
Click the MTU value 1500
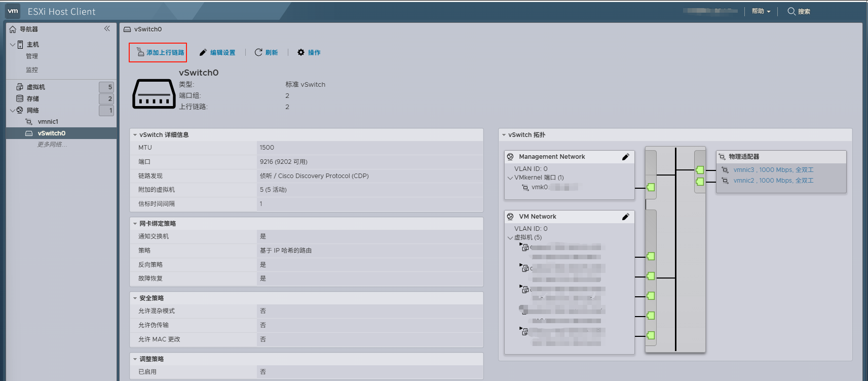tap(267, 148)
